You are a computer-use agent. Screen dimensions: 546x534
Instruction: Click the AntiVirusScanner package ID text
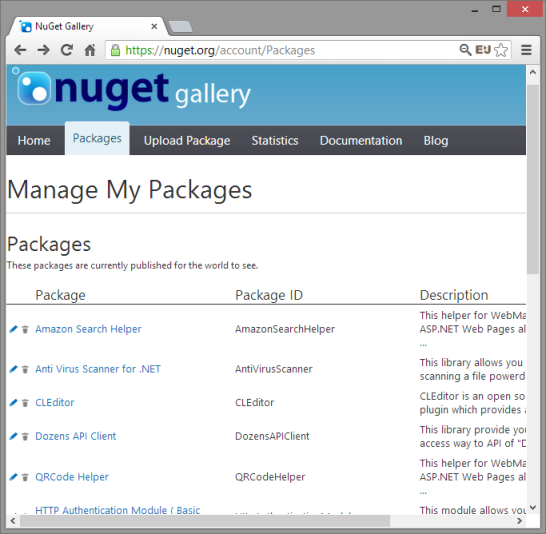274,369
